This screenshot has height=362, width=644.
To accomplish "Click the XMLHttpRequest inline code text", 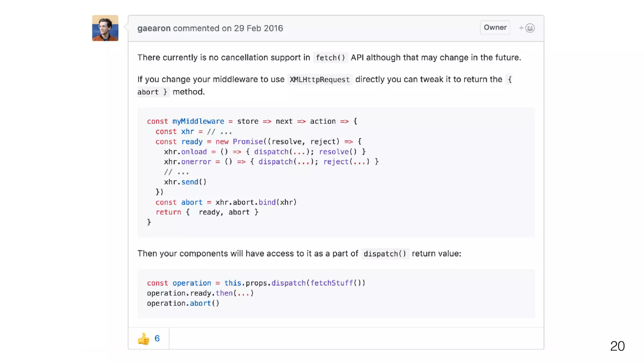I will click(319, 80).
